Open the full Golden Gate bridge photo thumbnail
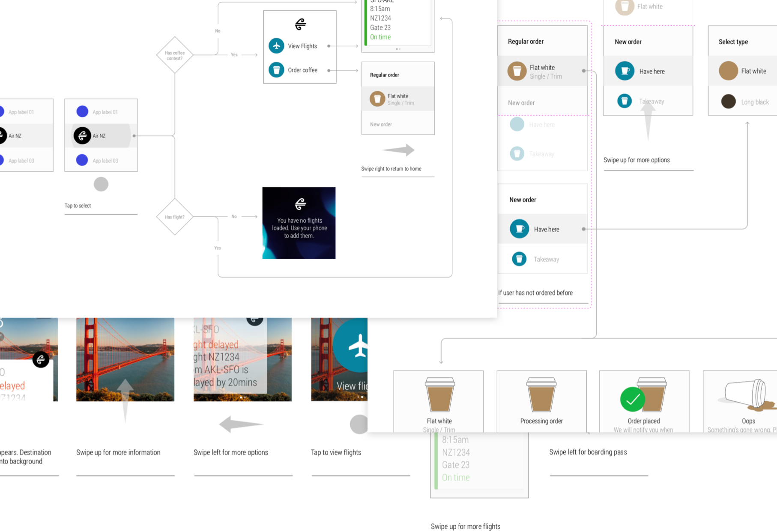The image size is (777, 532). (125, 359)
